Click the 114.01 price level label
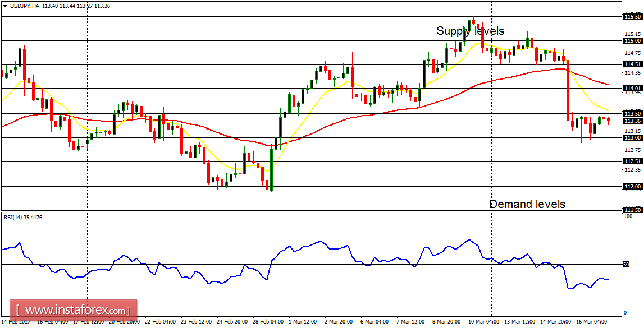Image resolution: width=644 pixels, height=328 pixels. tap(633, 88)
